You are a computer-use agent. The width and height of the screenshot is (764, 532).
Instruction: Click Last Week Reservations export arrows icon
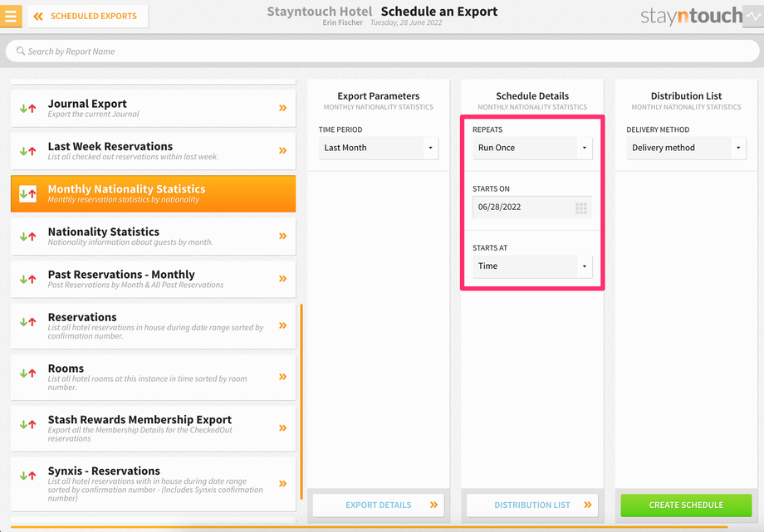click(27, 151)
